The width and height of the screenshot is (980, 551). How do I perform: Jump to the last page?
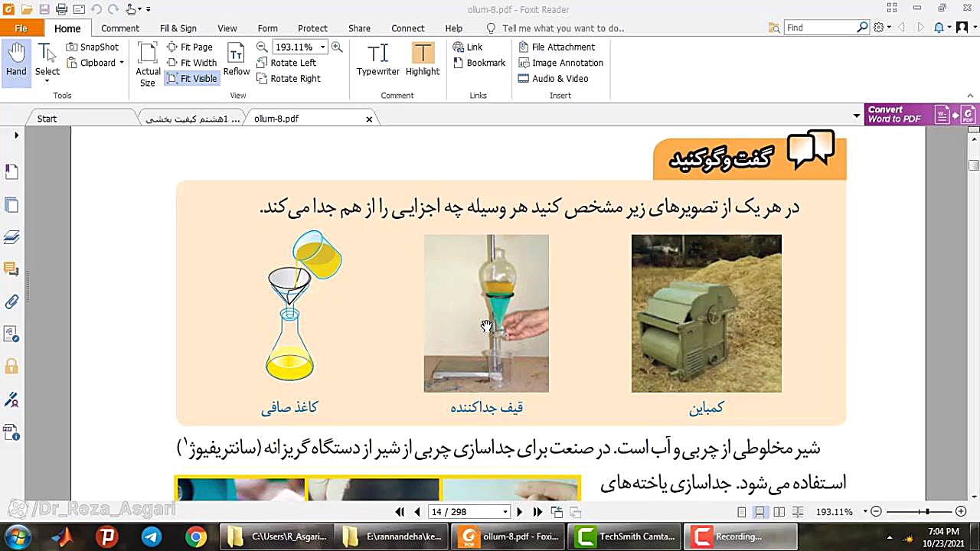tap(537, 512)
